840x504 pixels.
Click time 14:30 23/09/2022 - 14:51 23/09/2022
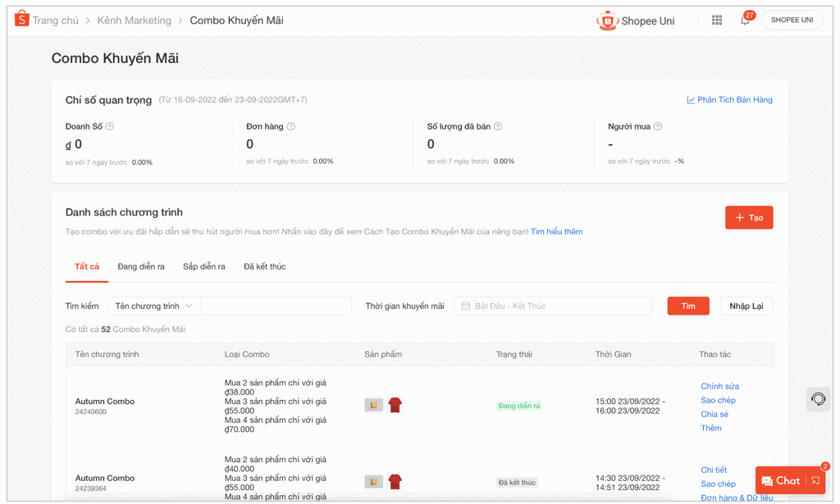pos(631,483)
